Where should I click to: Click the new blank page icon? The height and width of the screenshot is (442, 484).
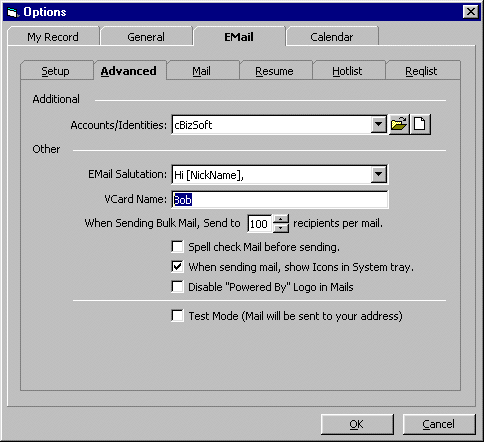coord(420,125)
